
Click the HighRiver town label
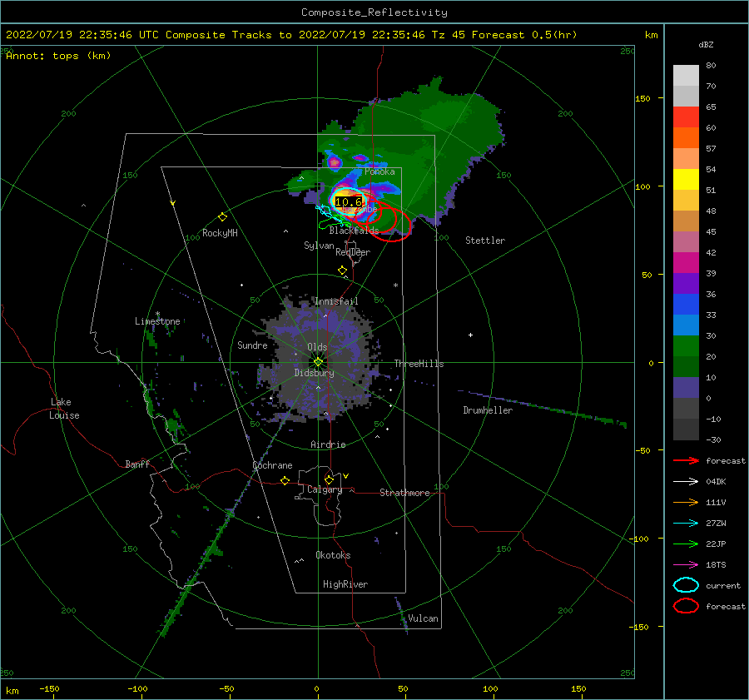(x=345, y=584)
